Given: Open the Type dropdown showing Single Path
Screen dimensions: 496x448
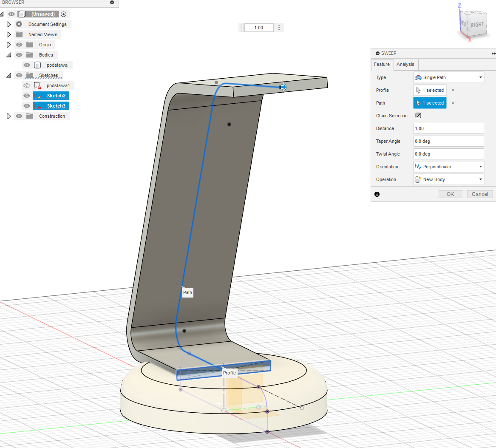Looking at the screenshot, I should pos(448,77).
